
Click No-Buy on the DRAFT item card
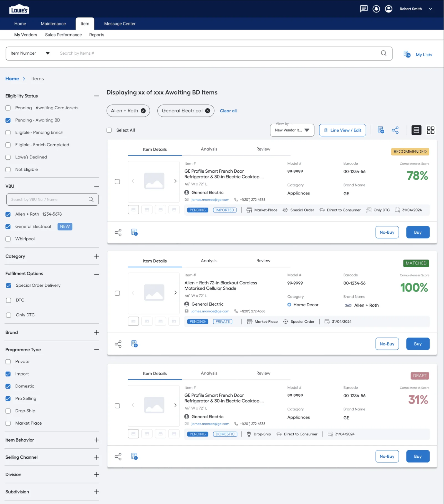pyautogui.click(x=387, y=456)
